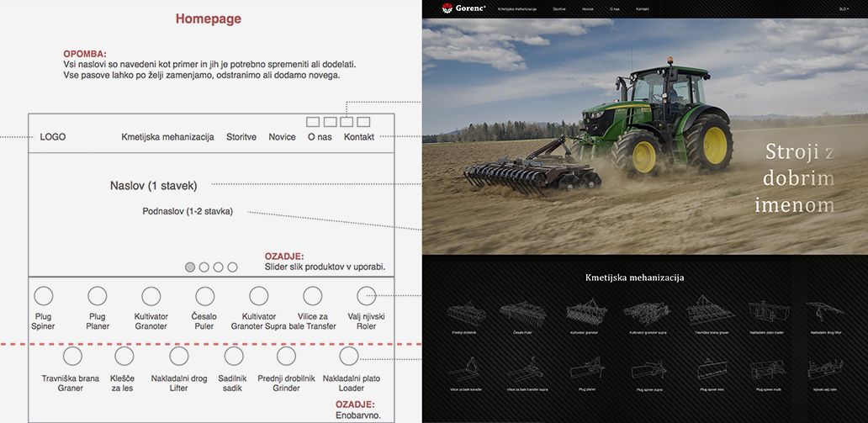Click the LOGO placeholder in the wireframe
This screenshot has height=423, width=868.
[52, 137]
